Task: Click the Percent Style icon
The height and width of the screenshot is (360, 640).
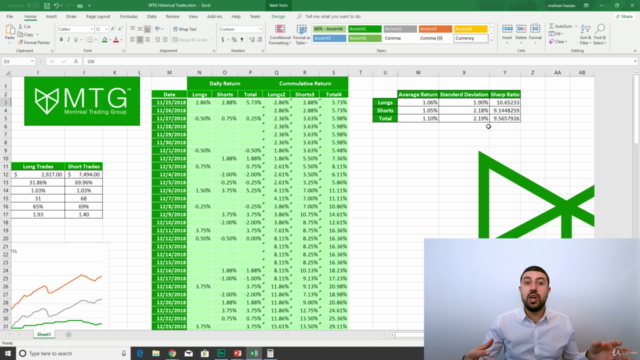Action: pos(234,40)
